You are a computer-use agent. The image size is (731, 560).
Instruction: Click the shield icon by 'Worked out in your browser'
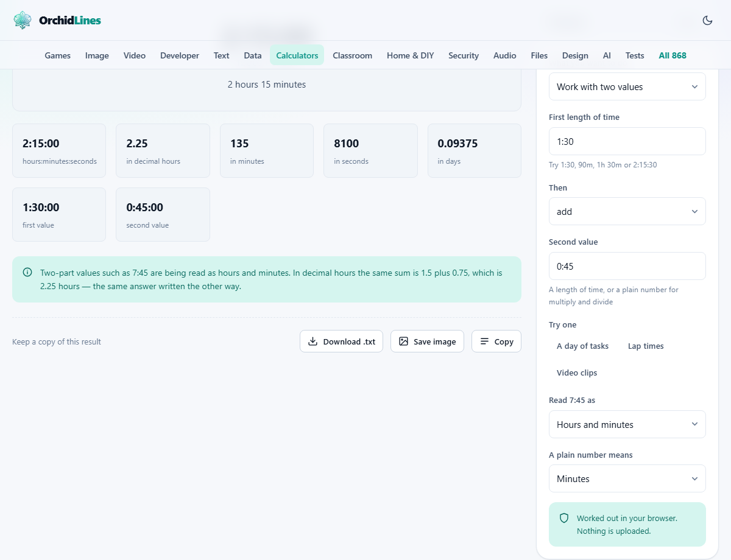(x=564, y=519)
